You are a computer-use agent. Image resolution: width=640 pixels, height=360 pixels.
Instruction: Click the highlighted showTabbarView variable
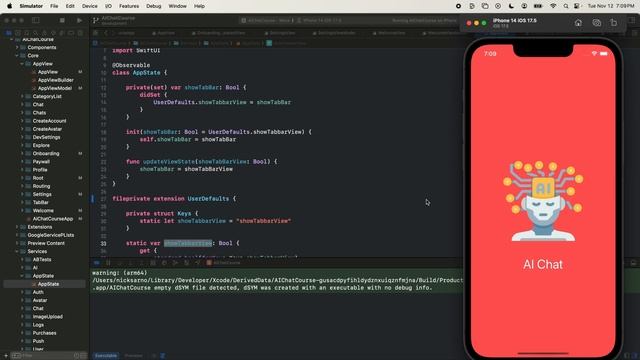coord(188,243)
